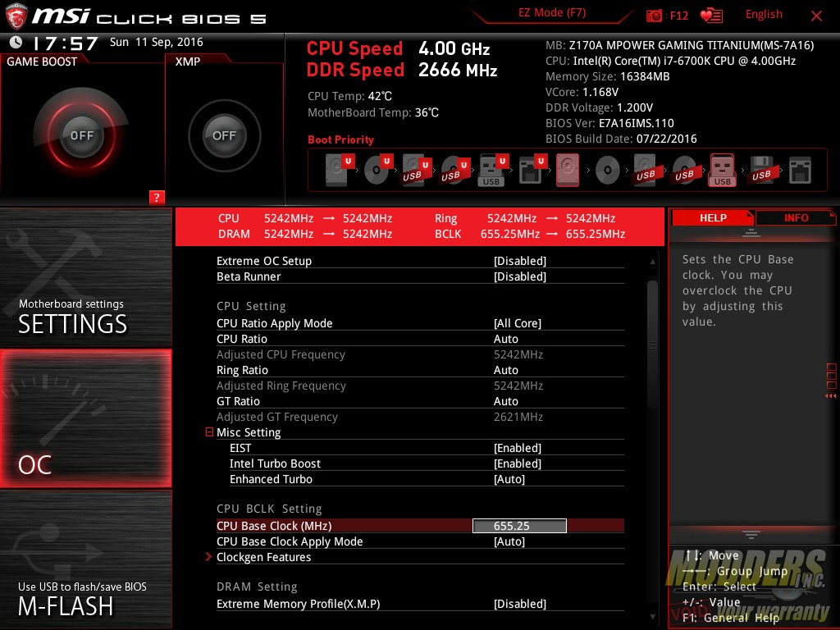Close the BIOS setup with the X icon

(816, 16)
